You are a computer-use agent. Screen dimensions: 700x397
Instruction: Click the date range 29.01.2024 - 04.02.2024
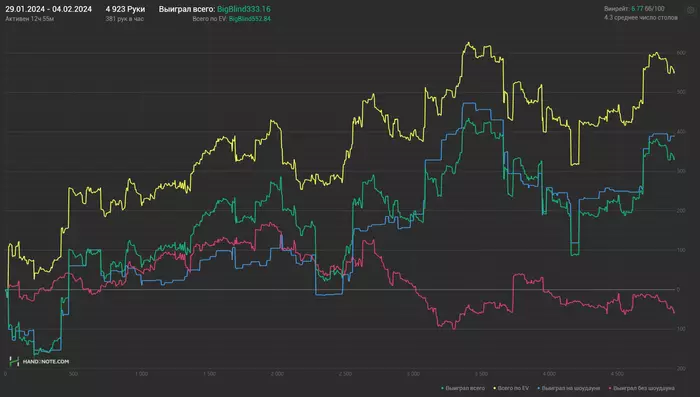[49, 9]
